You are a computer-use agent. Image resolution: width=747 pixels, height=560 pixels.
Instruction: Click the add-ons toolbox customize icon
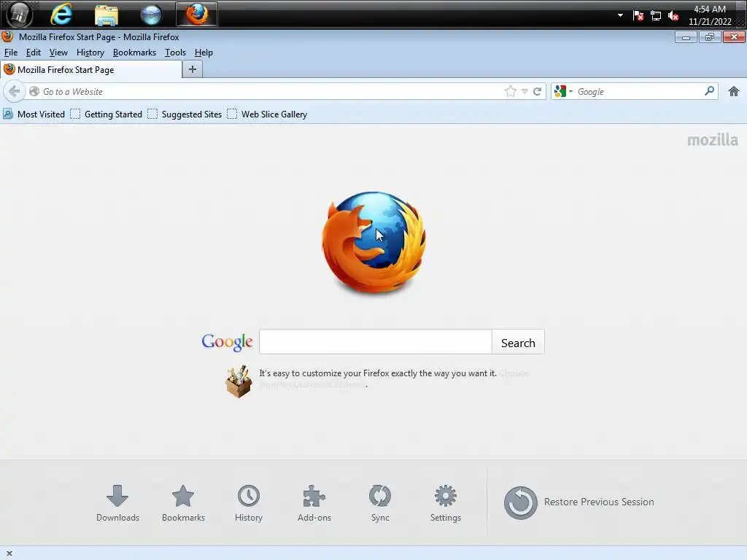239,381
